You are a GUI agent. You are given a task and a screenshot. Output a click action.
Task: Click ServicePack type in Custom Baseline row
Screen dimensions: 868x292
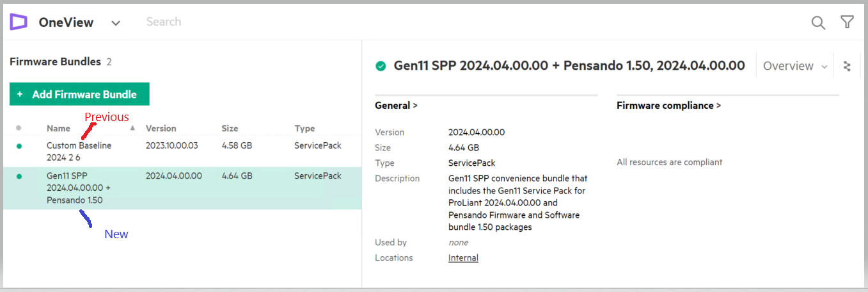pyautogui.click(x=318, y=146)
